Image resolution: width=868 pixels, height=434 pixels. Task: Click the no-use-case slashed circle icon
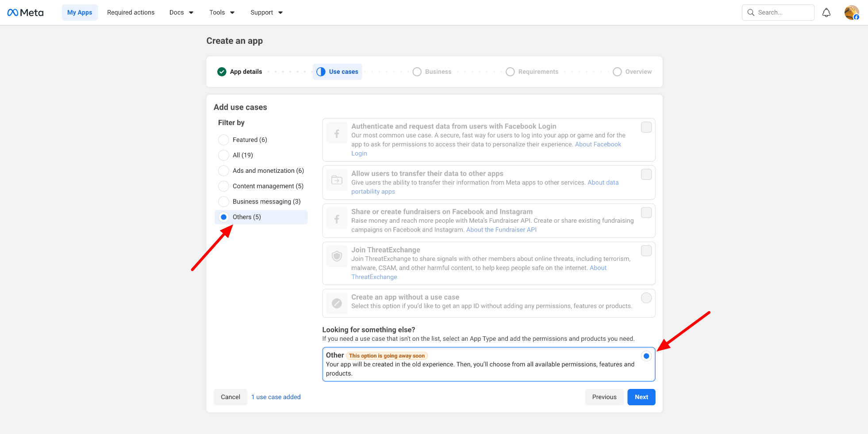337,303
